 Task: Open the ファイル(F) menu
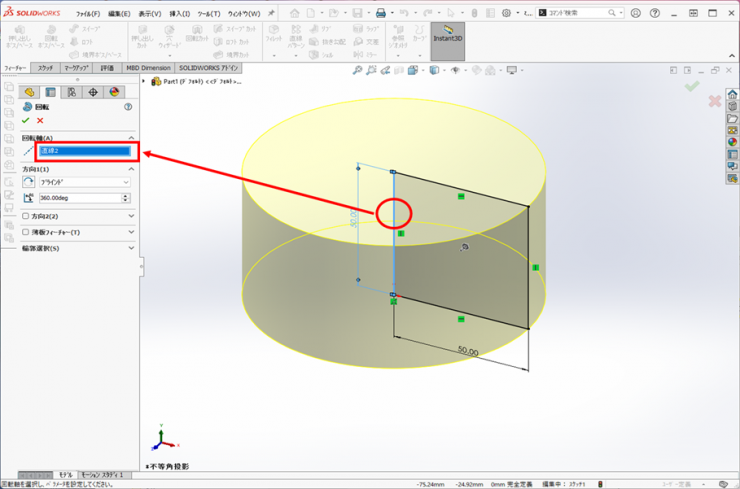[89, 14]
